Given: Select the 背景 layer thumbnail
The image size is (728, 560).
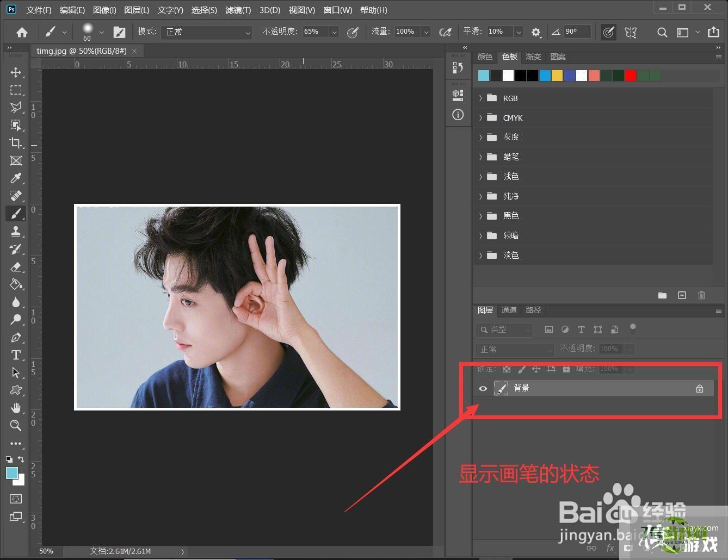Looking at the screenshot, I should click(x=501, y=388).
